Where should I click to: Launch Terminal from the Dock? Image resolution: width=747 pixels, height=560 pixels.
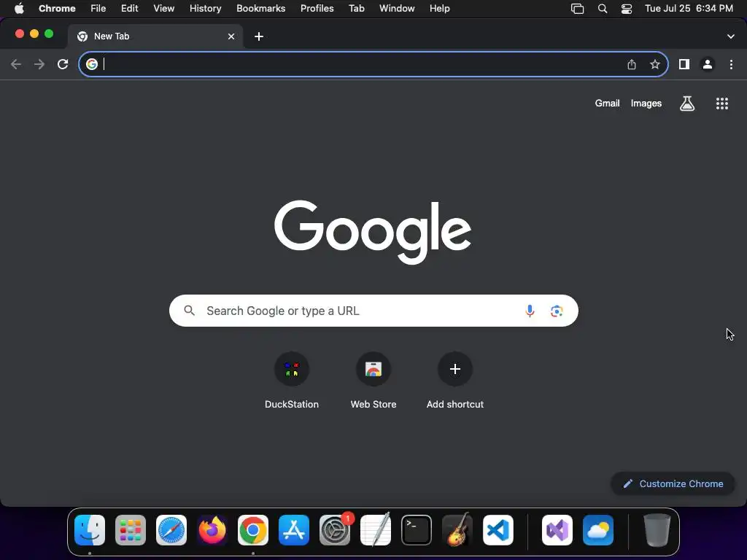click(417, 530)
